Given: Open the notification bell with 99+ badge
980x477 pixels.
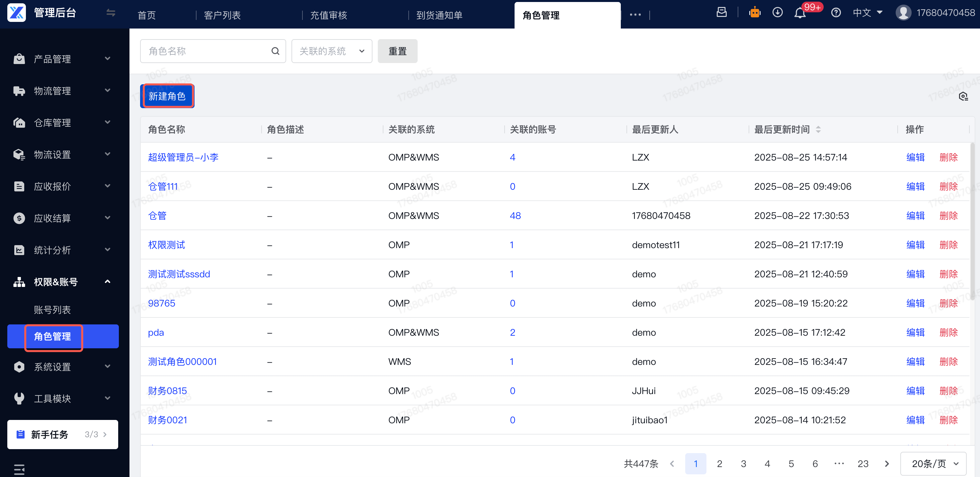Looking at the screenshot, I should pos(800,13).
